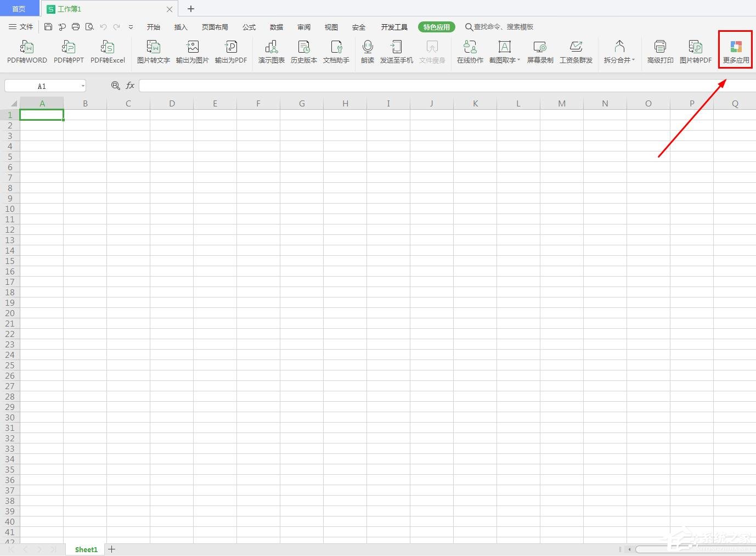This screenshot has width=756, height=556.
Task: Start the PDF转Excel conversion
Action: (108, 52)
